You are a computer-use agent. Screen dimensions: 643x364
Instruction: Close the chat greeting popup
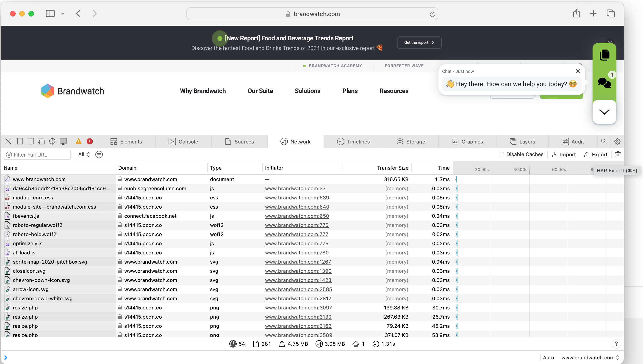pyautogui.click(x=578, y=71)
